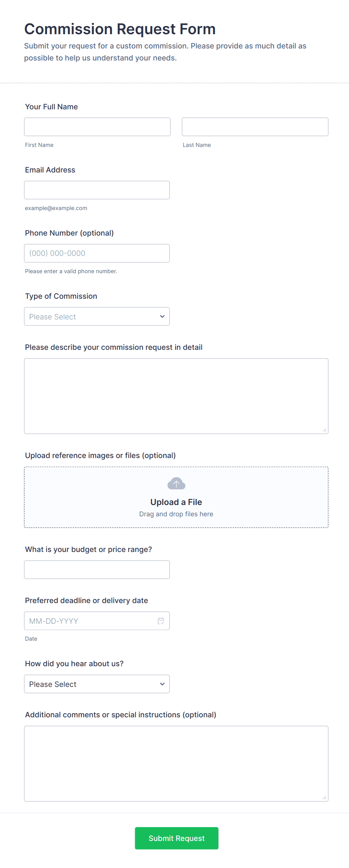Select the Email Address input
Screen dimensions: 349x868
click(97, 190)
